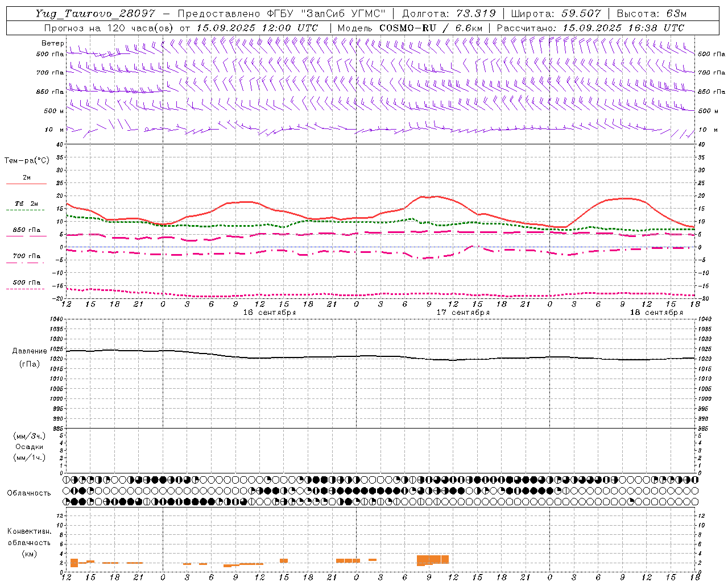Click the right-side 850 гПа wind label

click(712, 92)
